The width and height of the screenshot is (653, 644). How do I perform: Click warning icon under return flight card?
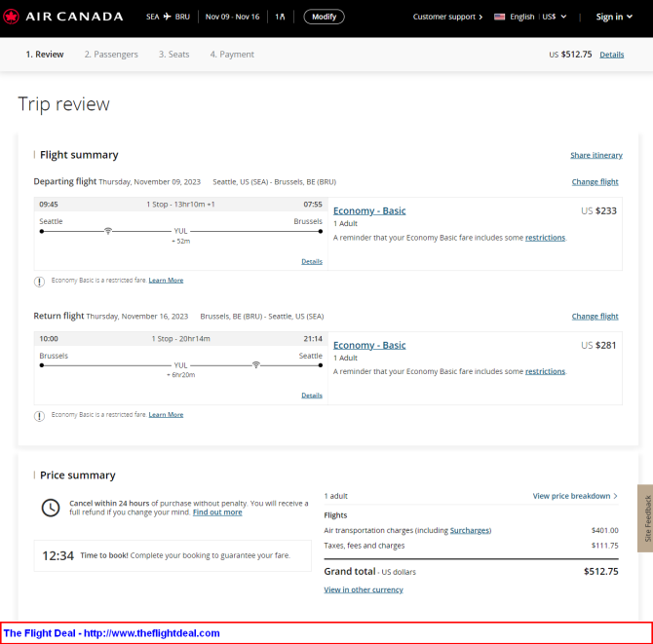tap(39, 416)
